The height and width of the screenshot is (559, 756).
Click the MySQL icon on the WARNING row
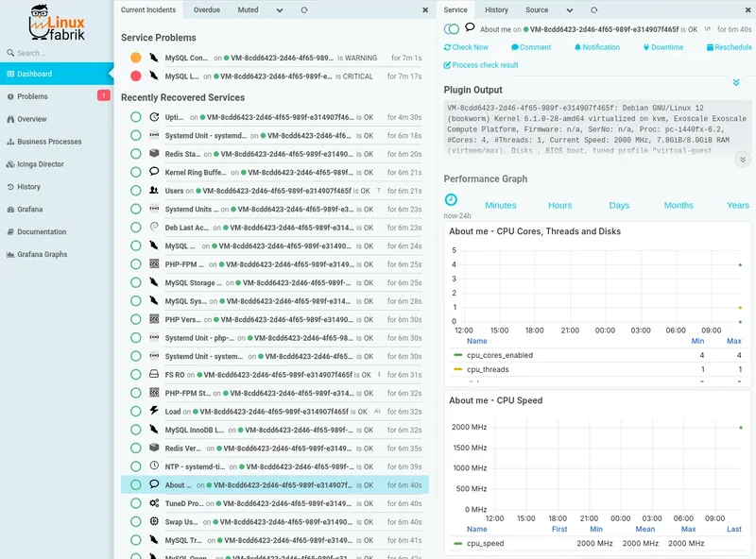(x=154, y=58)
